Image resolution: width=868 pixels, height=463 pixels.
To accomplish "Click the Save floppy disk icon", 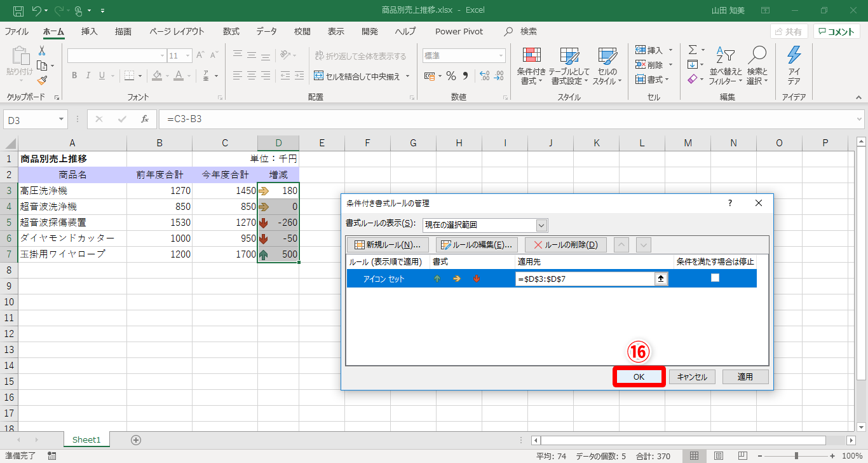I will (18, 11).
